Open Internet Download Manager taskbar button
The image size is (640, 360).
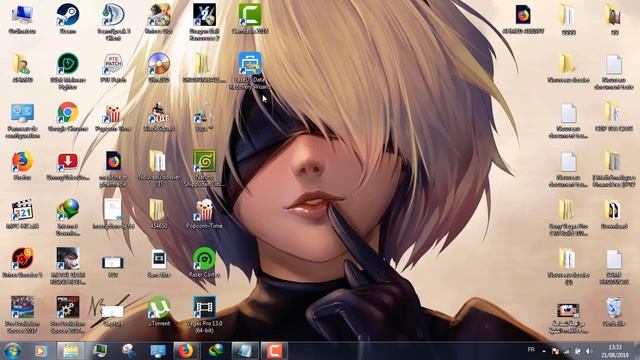216,351
